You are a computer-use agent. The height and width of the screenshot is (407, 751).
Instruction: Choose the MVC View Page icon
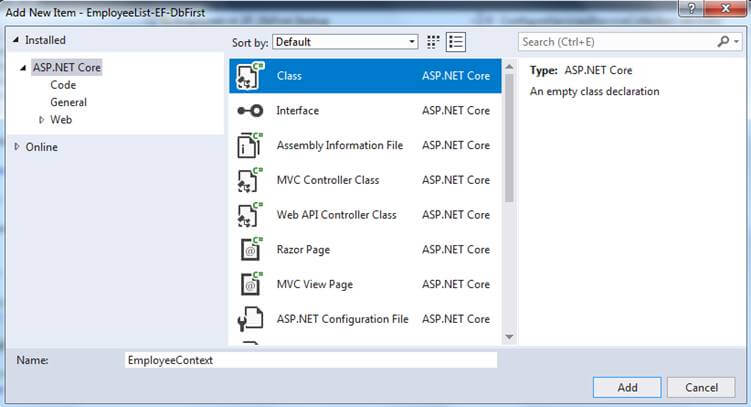249,284
